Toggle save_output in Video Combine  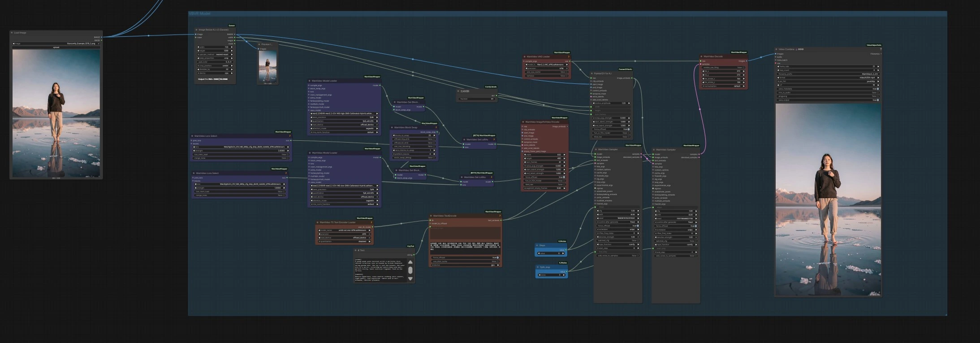pos(828,100)
